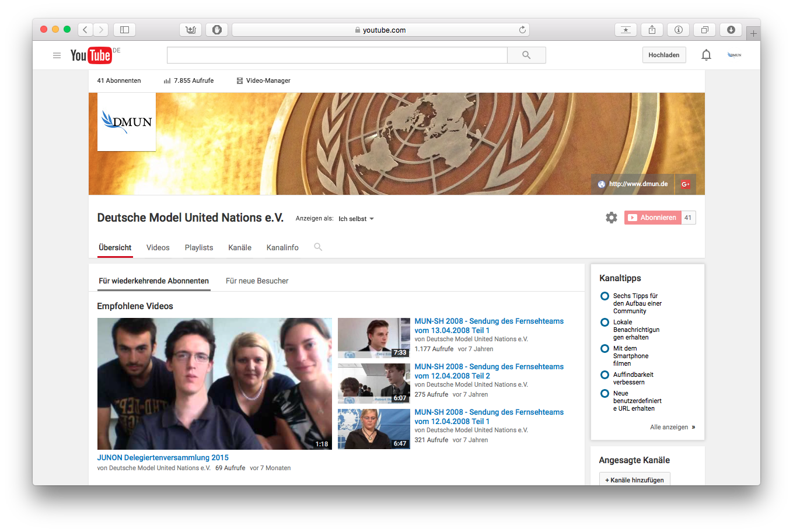Open the Kanäle tab
This screenshot has height=532, width=793.
[240, 247]
